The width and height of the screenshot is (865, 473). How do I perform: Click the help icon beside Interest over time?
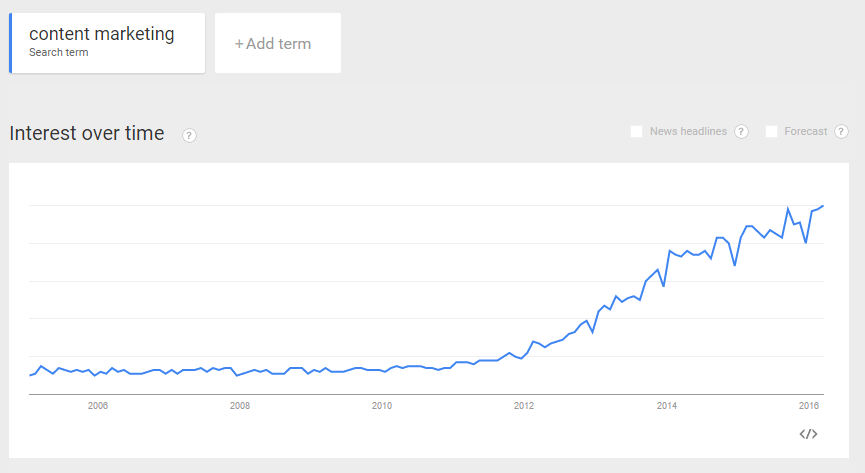point(190,135)
